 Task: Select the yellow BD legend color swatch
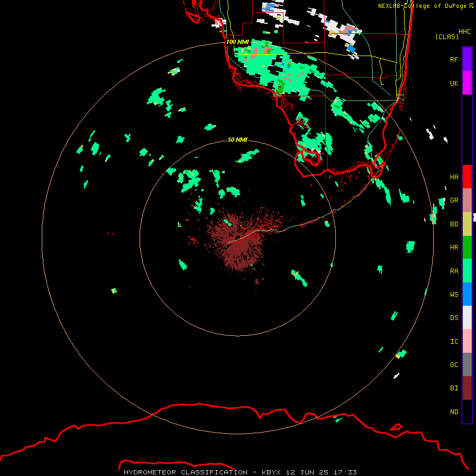click(467, 224)
